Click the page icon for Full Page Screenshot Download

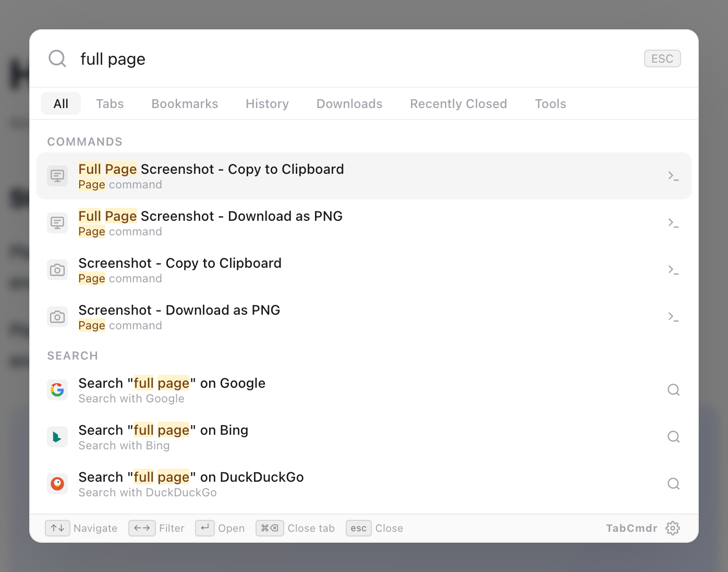pyautogui.click(x=57, y=223)
